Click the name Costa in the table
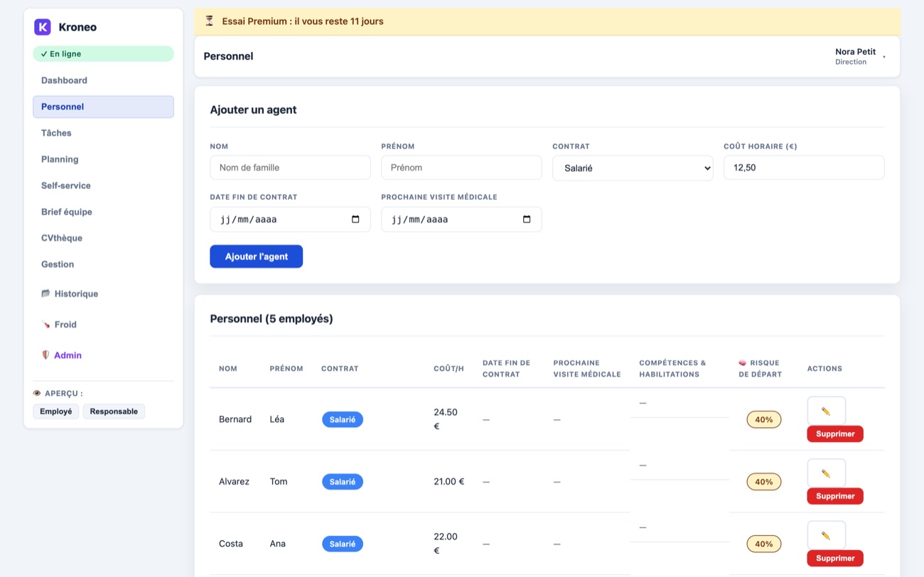 coord(231,544)
